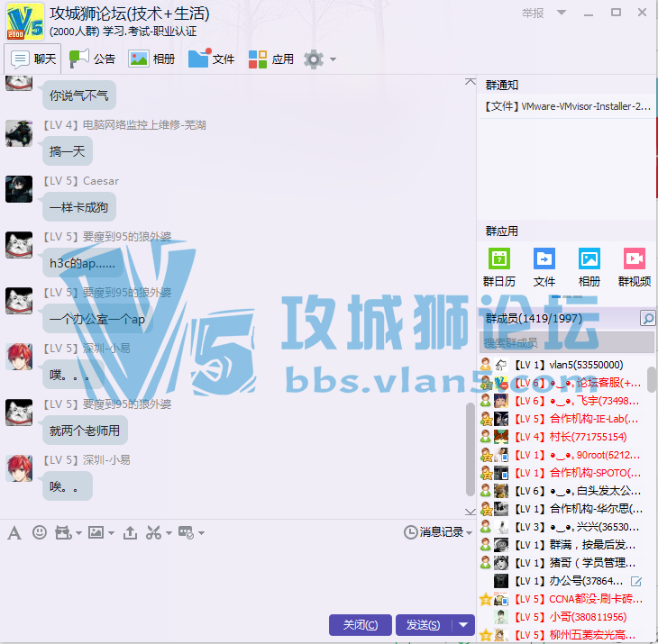This screenshot has height=644, width=658.
Task: Click the avatar next to the 唉。。 message
Action: tap(19, 467)
